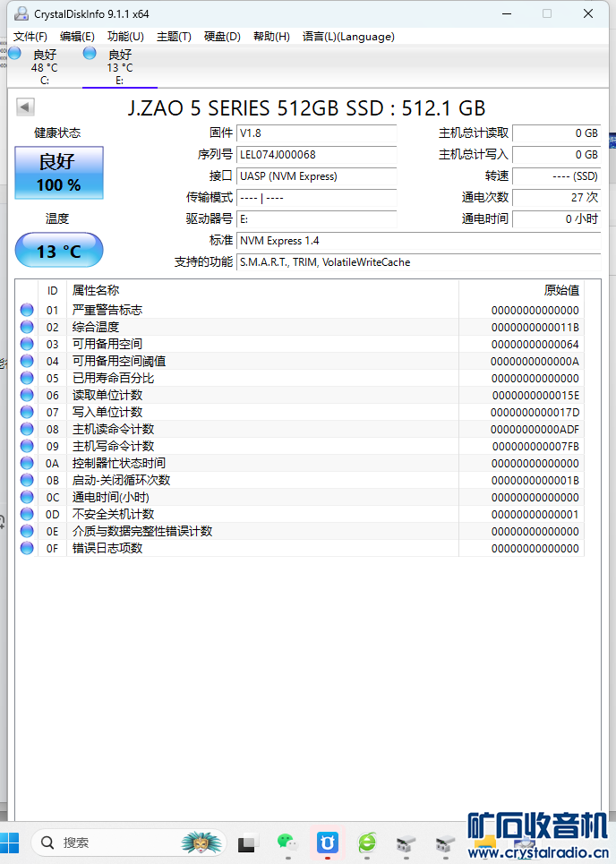616x864 pixels.
Task: Select the 已用寿命百分比 attribute name
Action: (x=114, y=378)
